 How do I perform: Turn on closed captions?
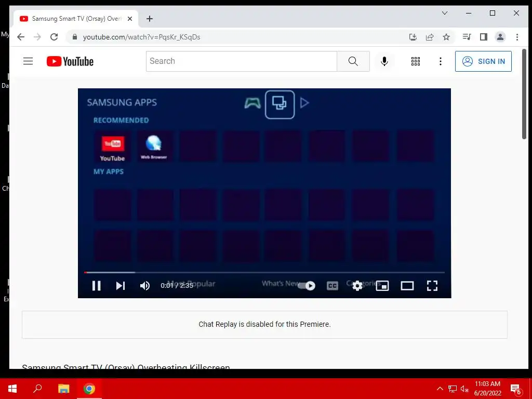[x=332, y=286]
